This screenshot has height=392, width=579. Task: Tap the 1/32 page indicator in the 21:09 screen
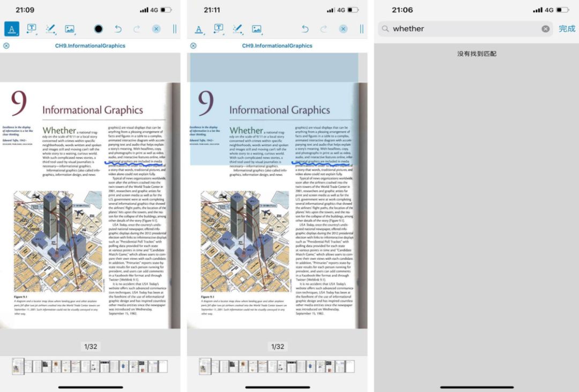pyautogui.click(x=91, y=346)
